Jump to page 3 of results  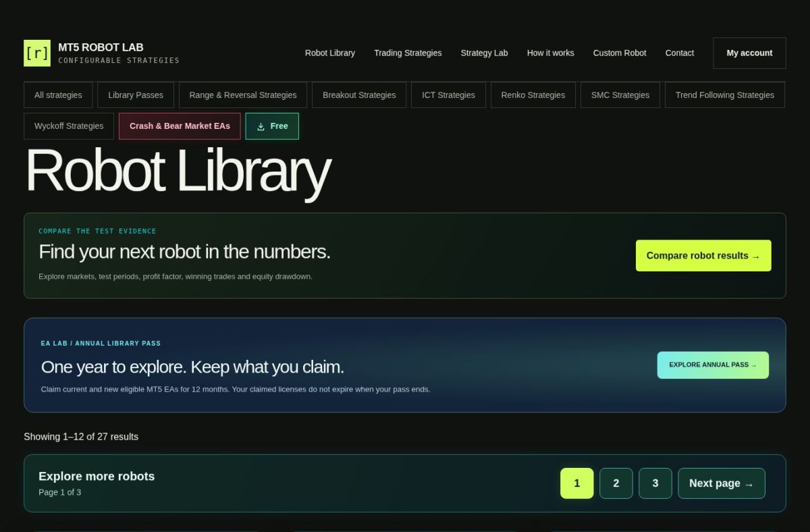pyautogui.click(x=655, y=483)
